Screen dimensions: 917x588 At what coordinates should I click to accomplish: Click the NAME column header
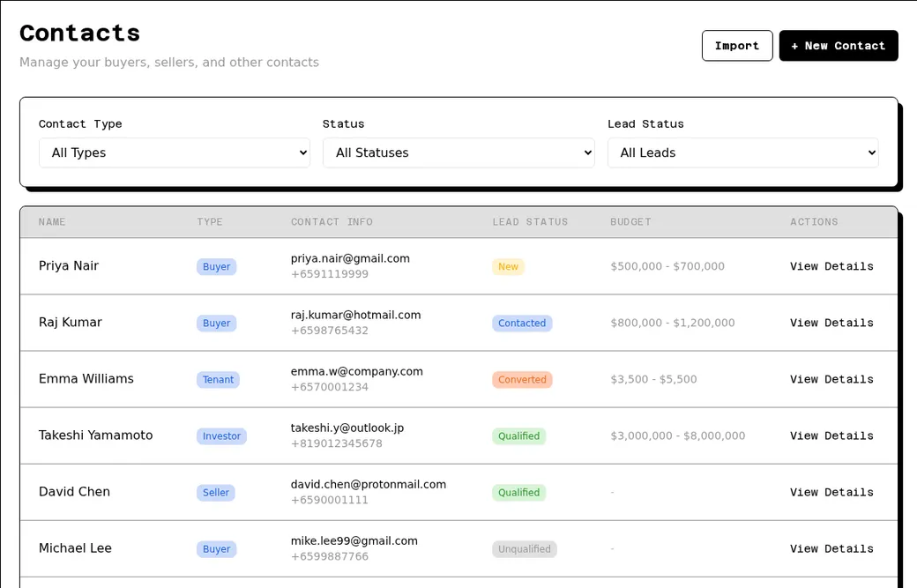click(x=52, y=222)
